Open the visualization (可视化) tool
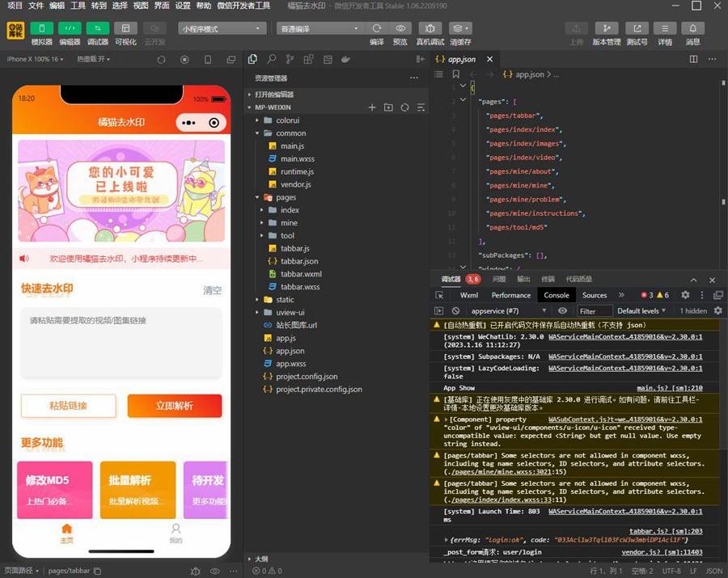Screen dimensions: 728x578 [x=126, y=29]
